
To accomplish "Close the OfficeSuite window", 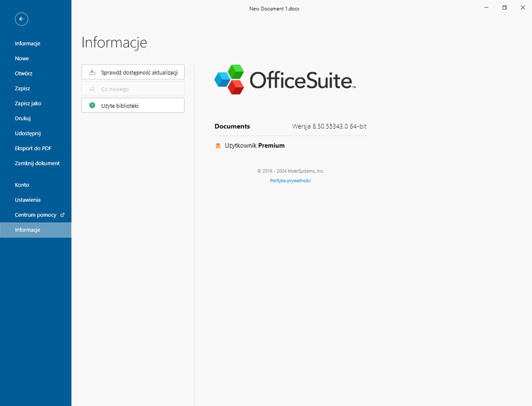I will [523, 8].
